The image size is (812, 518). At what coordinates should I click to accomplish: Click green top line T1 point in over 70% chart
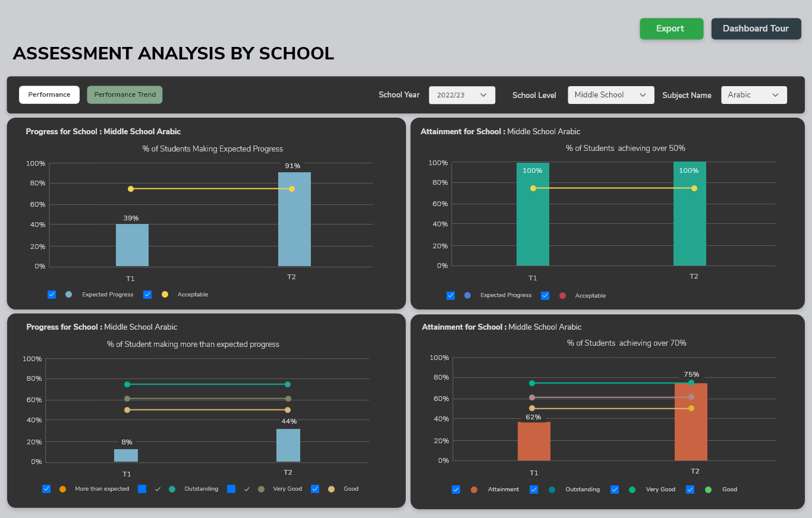pyautogui.click(x=532, y=383)
